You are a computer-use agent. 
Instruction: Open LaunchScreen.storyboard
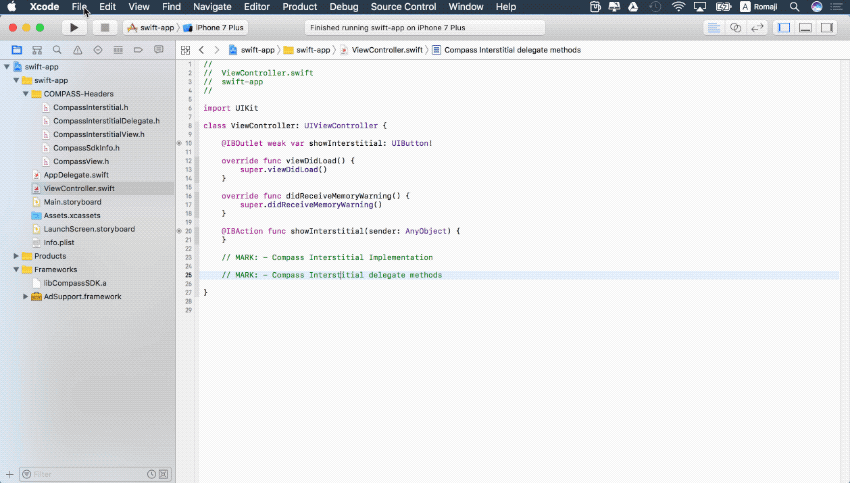click(89, 229)
